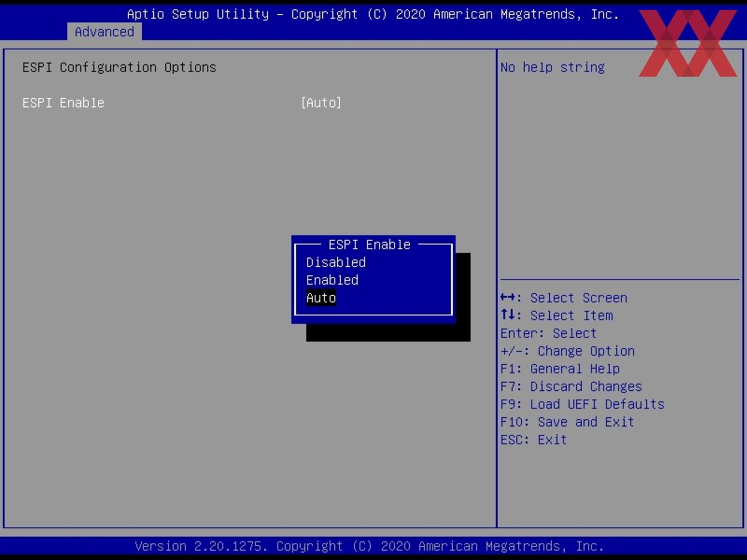The image size is (747, 560).
Task: Click the 'F9: Load UEFI Defaults' hint
Action: pos(582,404)
